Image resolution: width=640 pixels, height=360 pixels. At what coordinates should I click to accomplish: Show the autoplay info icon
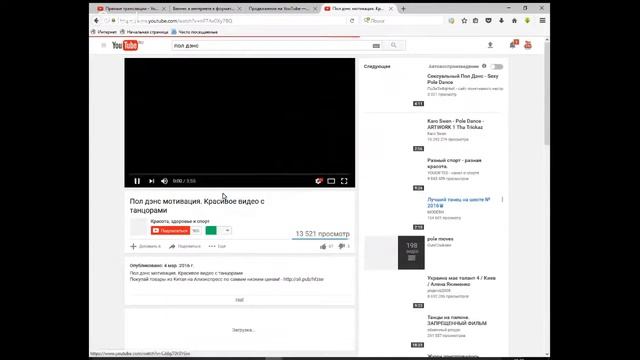tap(484, 66)
